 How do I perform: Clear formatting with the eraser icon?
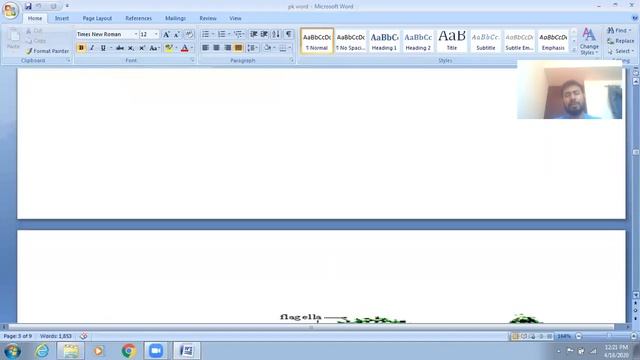tap(189, 35)
